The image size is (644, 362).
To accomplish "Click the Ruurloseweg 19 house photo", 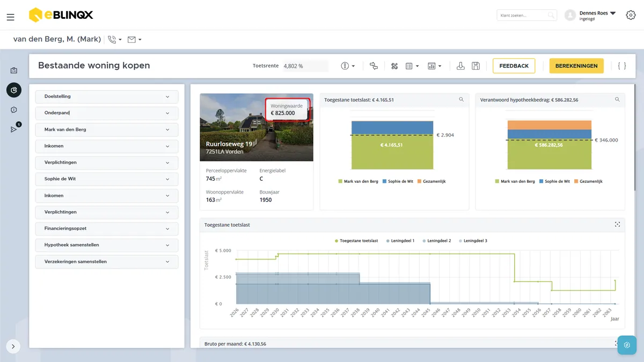I will (257, 128).
